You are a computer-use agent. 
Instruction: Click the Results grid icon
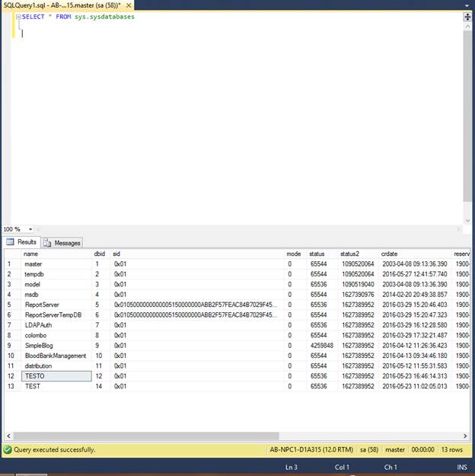tap(11, 242)
